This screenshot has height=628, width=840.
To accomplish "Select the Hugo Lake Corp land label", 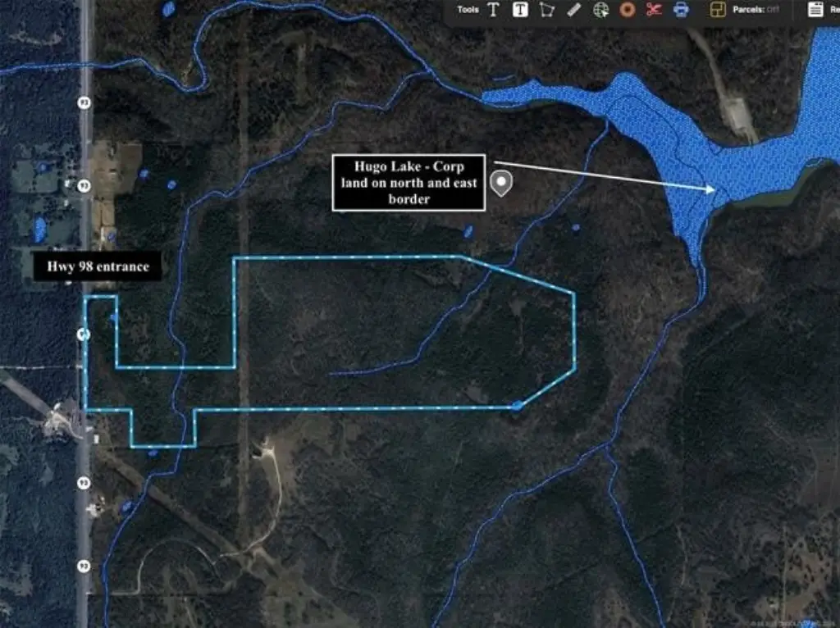I will click(x=409, y=183).
